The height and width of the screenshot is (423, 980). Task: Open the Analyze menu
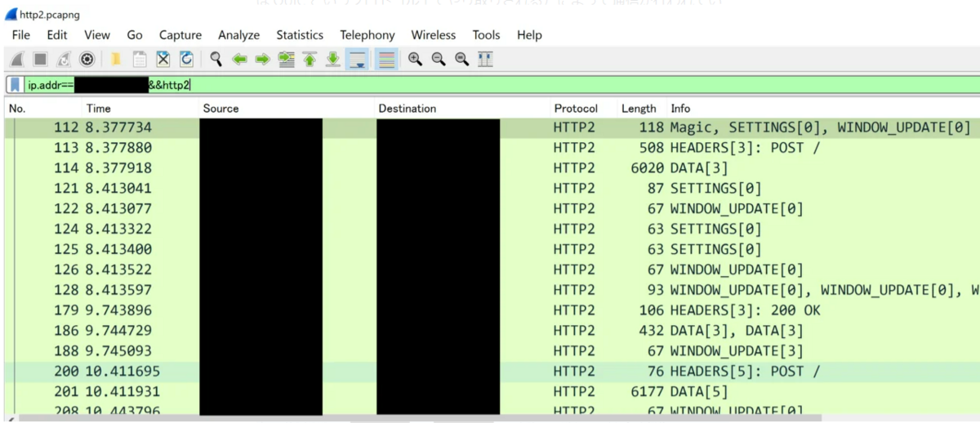238,35
